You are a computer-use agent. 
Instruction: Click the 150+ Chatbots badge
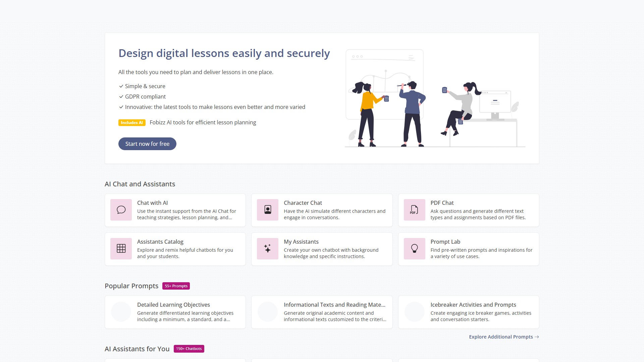tap(189, 349)
